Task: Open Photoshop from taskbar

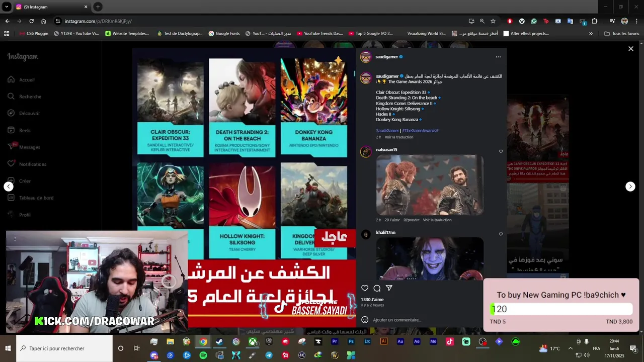Action: [x=351, y=342]
